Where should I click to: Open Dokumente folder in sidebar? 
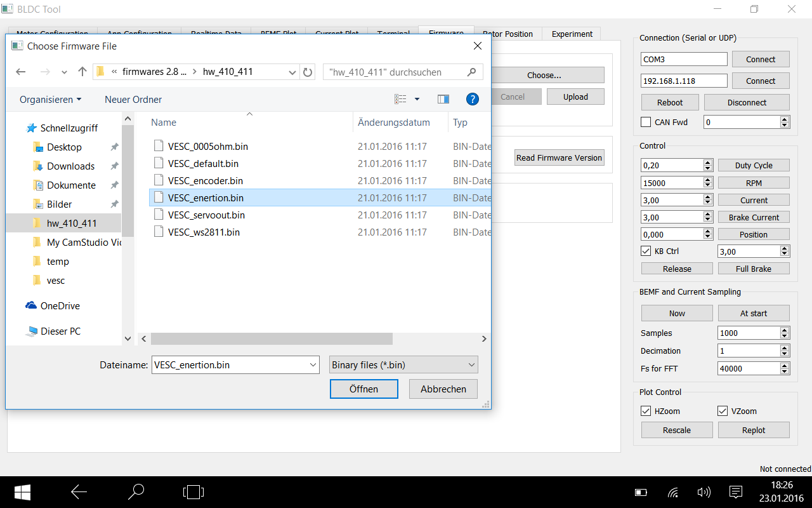click(71, 185)
